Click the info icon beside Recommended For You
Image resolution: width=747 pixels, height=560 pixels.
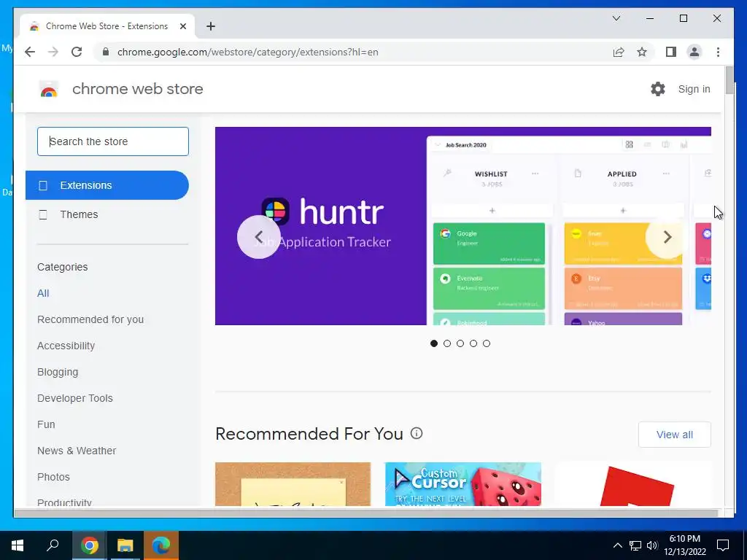pyautogui.click(x=417, y=433)
